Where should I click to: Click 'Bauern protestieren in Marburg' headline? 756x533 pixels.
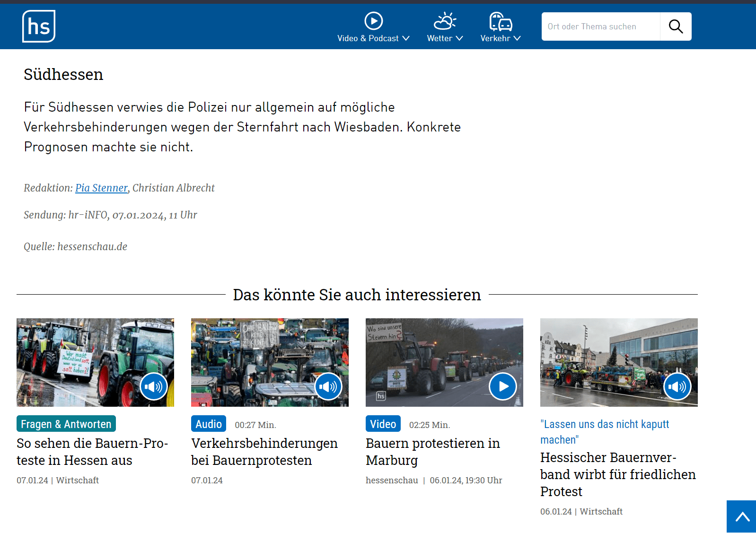(432, 452)
